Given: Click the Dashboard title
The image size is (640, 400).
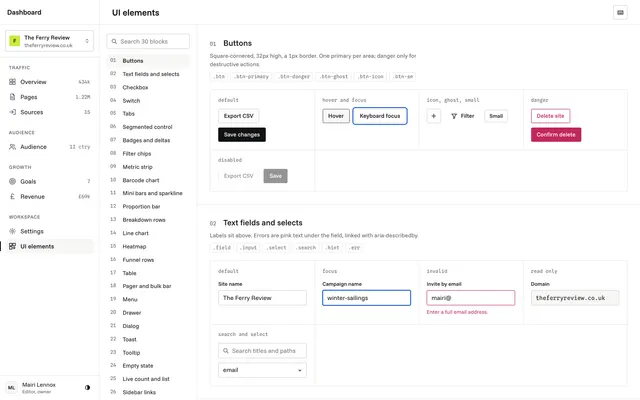Looking at the screenshot, I should coord(24,13).
